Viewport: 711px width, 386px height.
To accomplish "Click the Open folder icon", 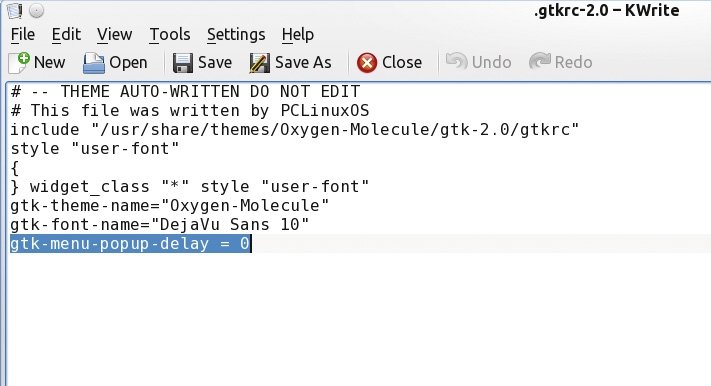I will 94,63.
